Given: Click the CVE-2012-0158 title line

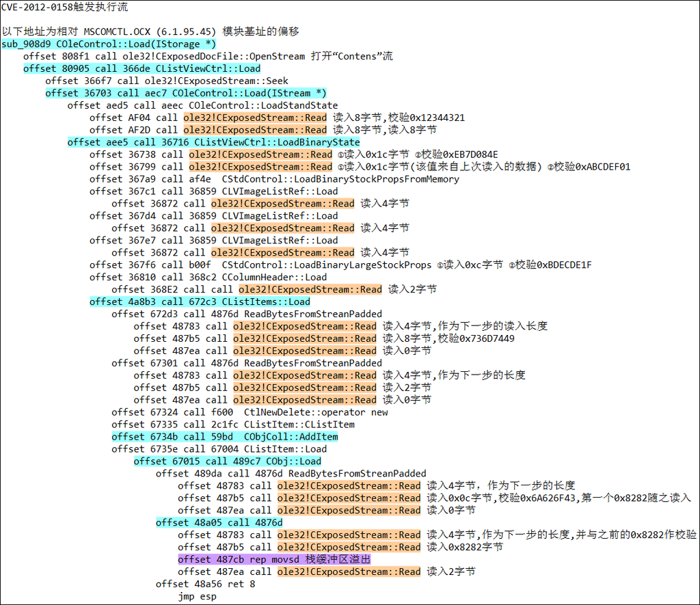Looking at the screenshot, I should pyautogui.click(x=64, y=8).
